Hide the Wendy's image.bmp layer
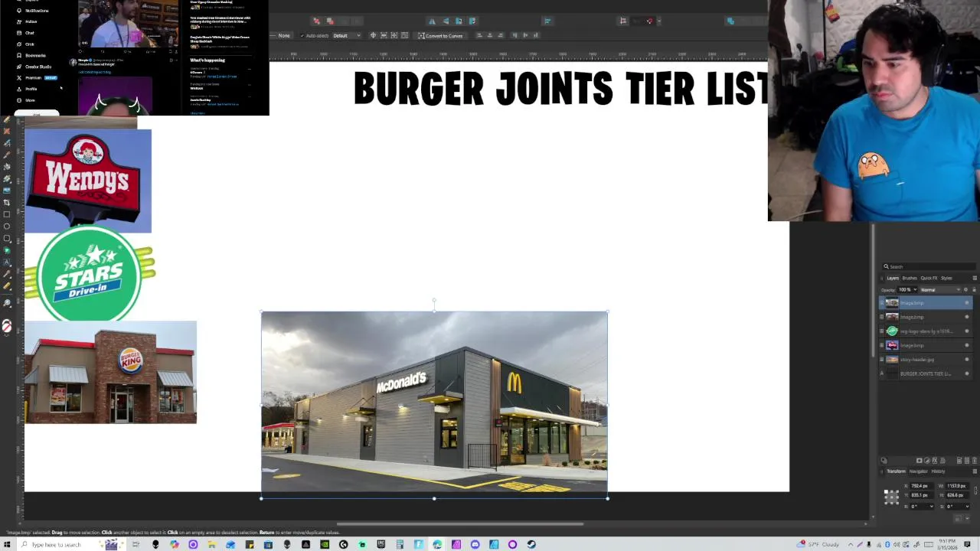 pos(966,345)
